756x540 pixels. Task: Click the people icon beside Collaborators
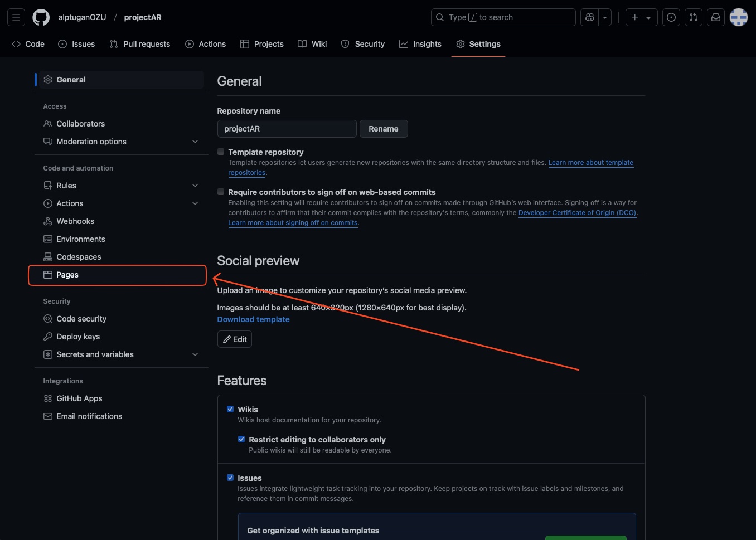pos(48,124)
